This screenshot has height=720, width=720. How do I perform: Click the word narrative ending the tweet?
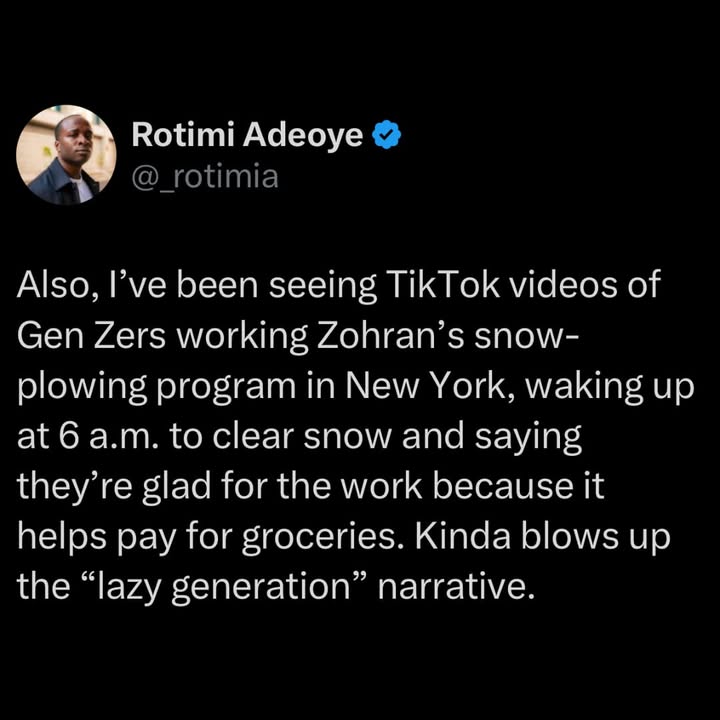pos(456,587)
